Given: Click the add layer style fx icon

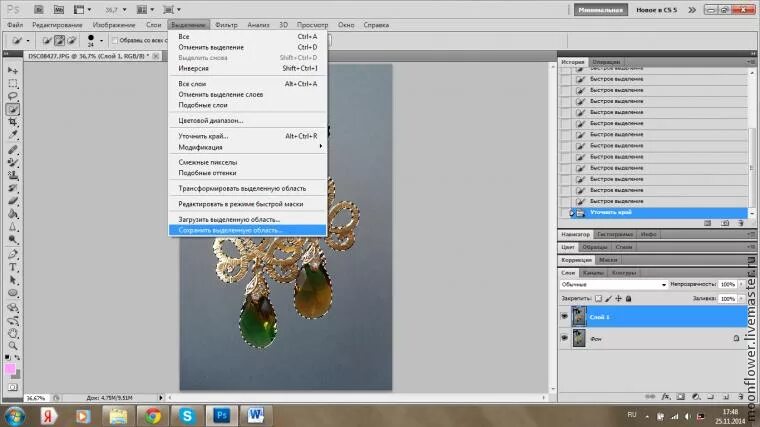Looking at the screenshot, I should click(666, 397).
